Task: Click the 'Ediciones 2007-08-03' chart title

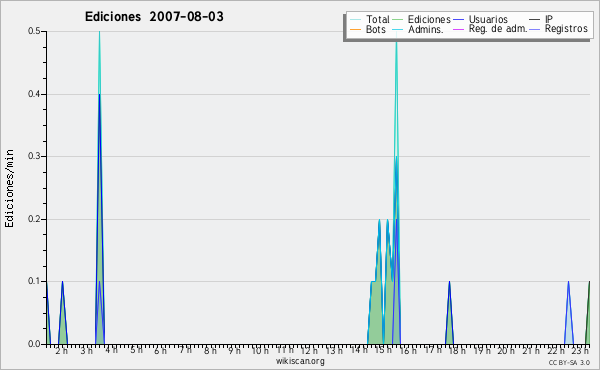Action: (x=154, y=16)
